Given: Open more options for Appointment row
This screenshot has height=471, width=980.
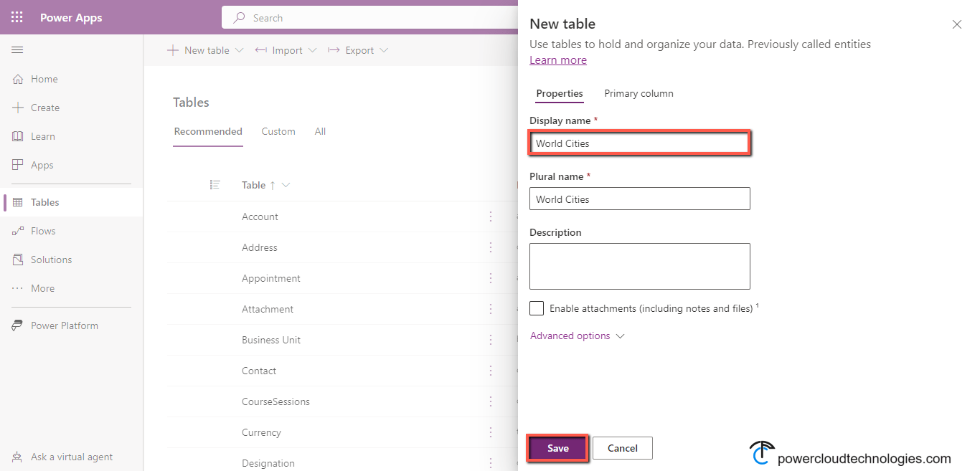Looking at the screenshot, I should 491,278.
